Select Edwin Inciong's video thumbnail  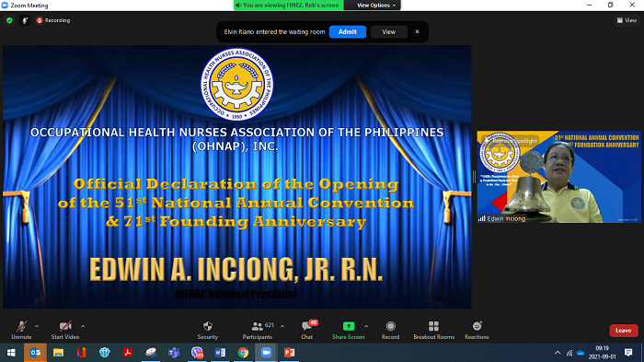click(x=558, y=177)
